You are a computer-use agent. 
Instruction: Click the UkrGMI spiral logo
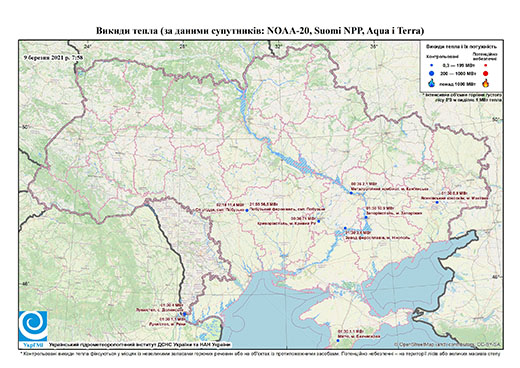pyautogui.click(x=33, y=325)
